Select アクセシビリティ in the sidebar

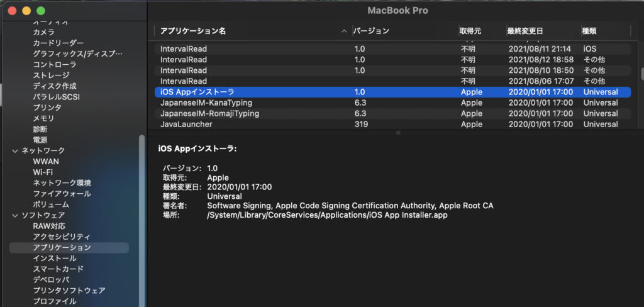62,237
